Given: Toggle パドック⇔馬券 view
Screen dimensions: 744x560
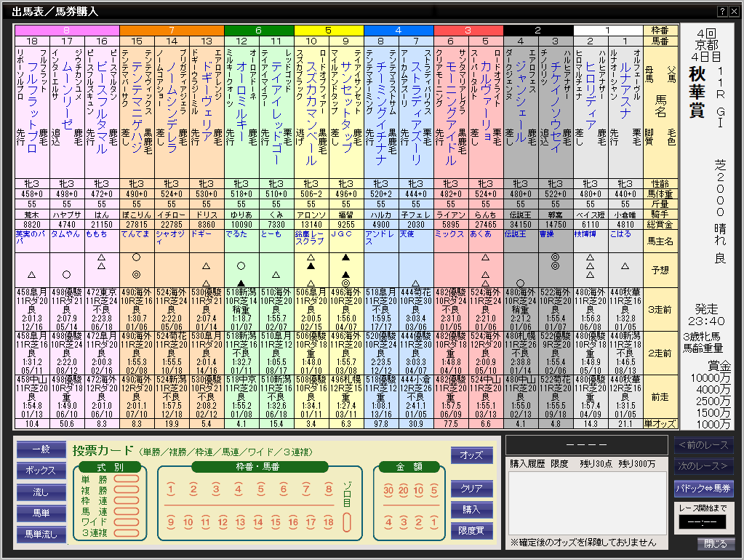Looking at the screenshot, I should coord(703,488).
